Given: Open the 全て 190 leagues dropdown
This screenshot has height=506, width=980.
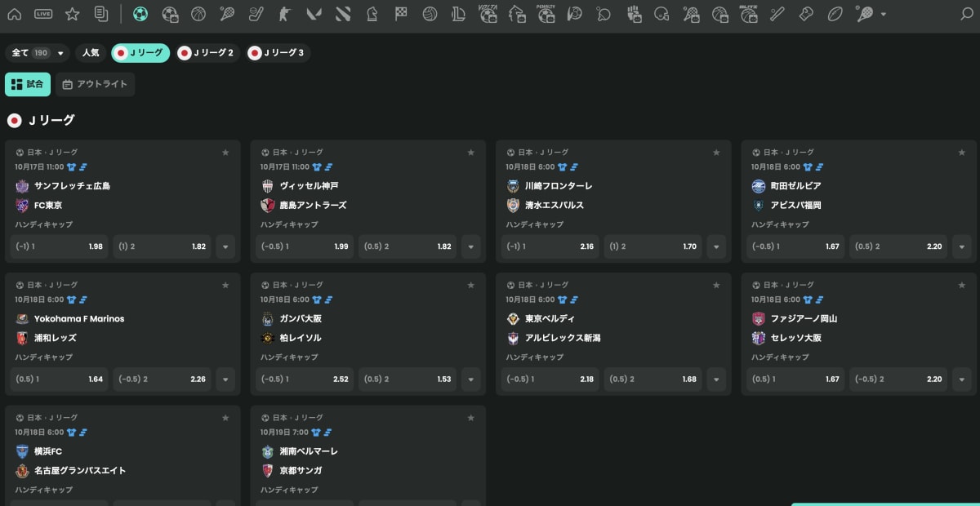Looking at the screenshot, I should [38, 53].
